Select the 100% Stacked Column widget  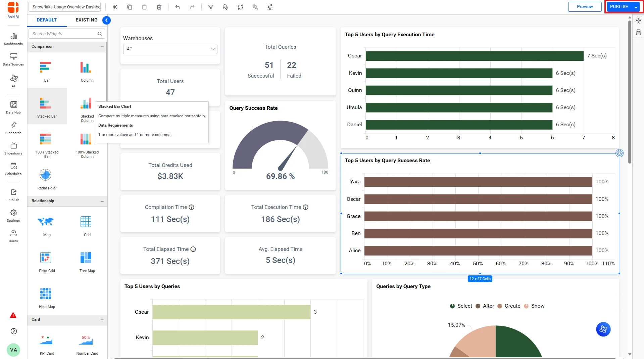click(87, 145)
